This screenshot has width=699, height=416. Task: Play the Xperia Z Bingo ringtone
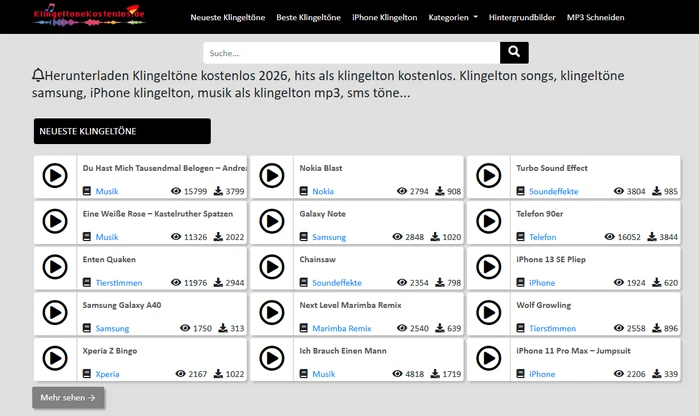(55, 358)
